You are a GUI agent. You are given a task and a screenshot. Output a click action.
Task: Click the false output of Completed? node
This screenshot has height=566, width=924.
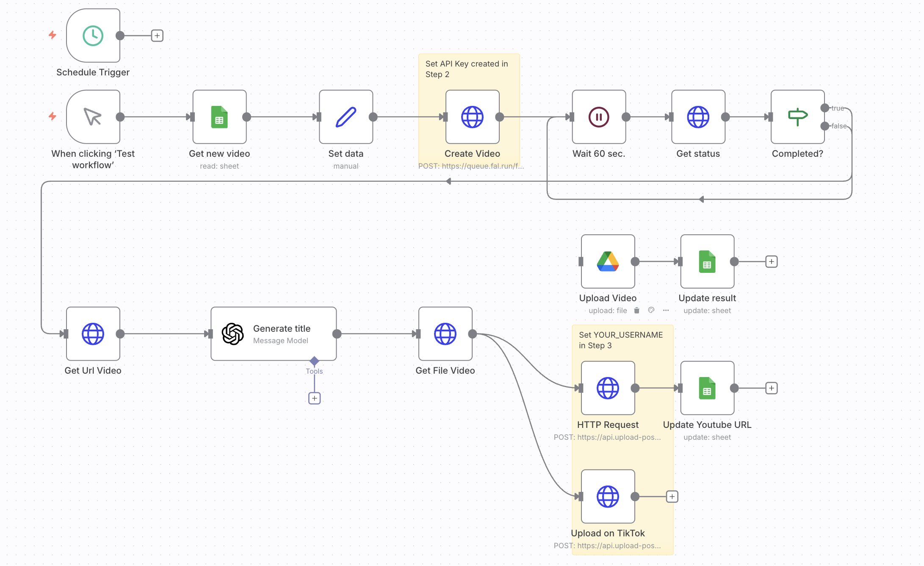pos(824,126)
